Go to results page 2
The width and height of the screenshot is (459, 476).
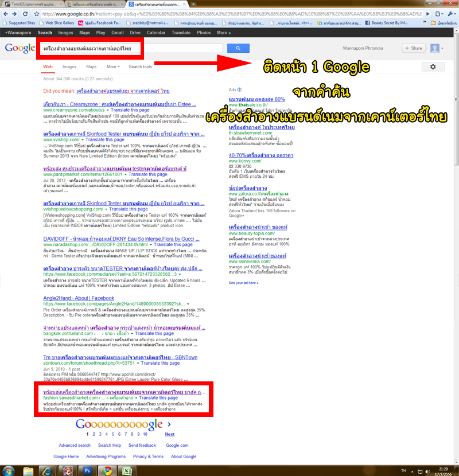click(94, 434)
